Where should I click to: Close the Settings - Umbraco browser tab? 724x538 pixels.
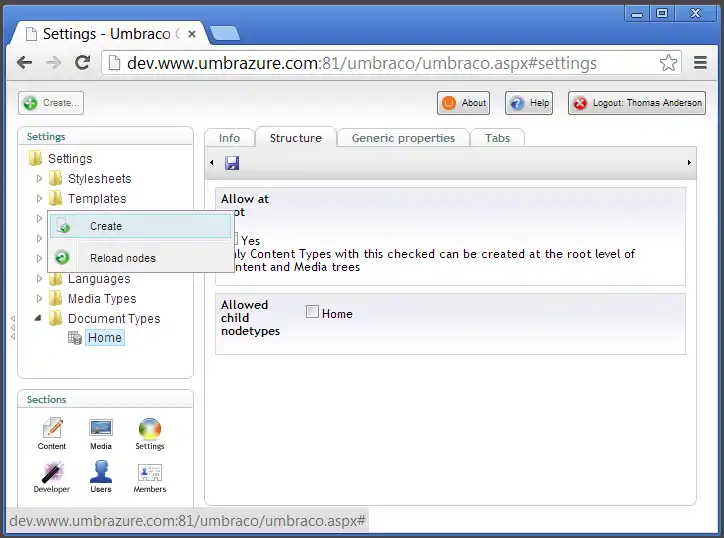click(x=192, y=34)
